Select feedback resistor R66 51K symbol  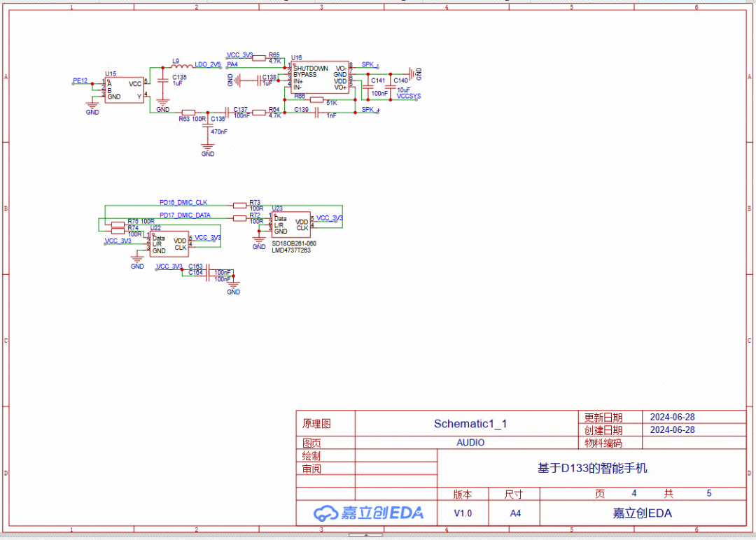coord(316,100)
